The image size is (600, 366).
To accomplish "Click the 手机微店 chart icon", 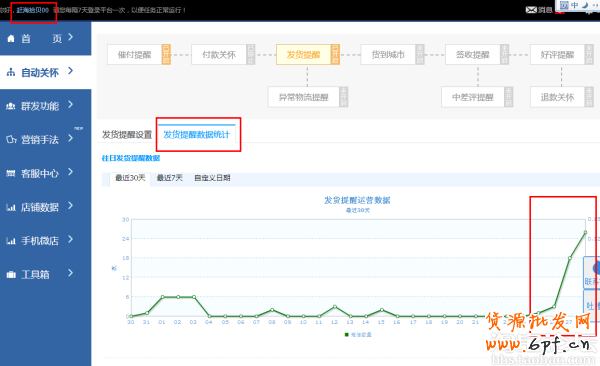I will click(11, 241).
